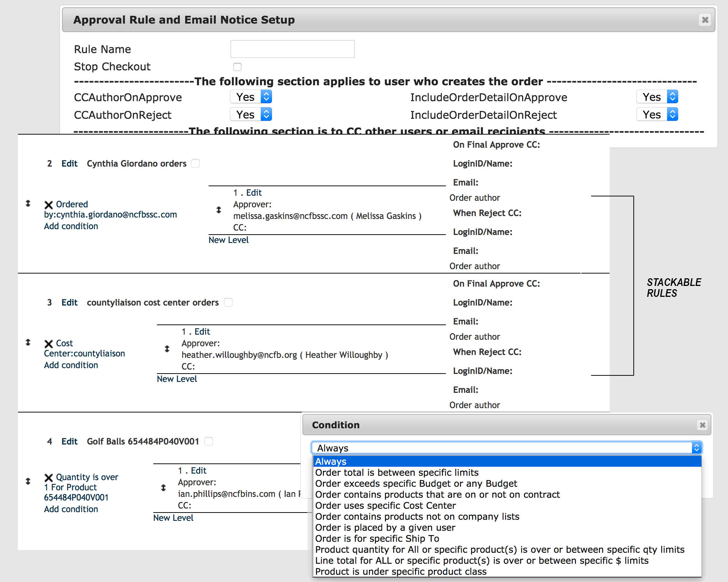Open the IncludeOrderDetailOnReject dropdown
This screenshot has width=728, height=582.
657,114
